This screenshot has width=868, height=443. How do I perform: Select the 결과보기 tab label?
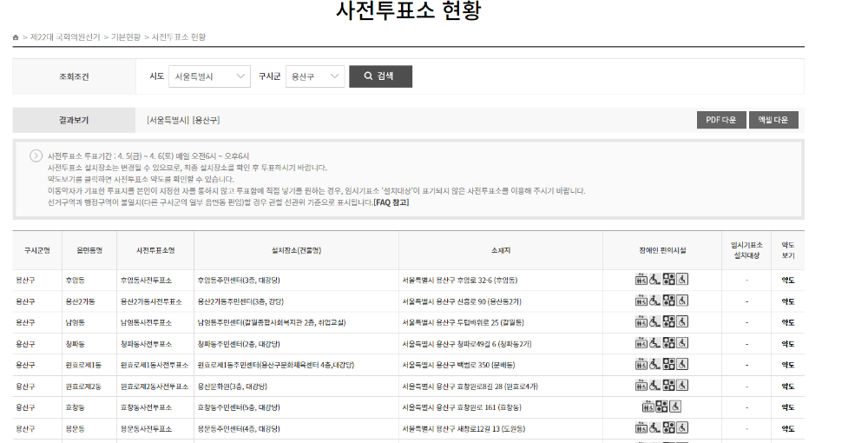[74, 120]
